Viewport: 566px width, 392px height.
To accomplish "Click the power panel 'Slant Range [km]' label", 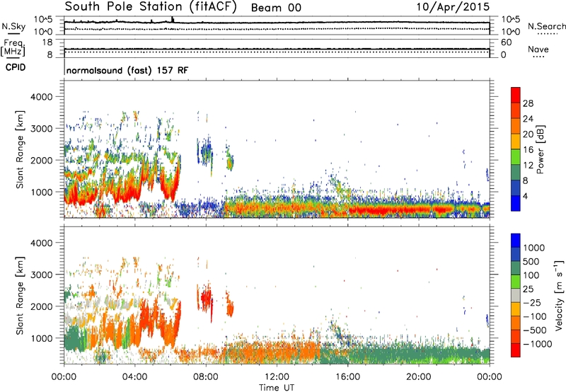I will [20, 149].
